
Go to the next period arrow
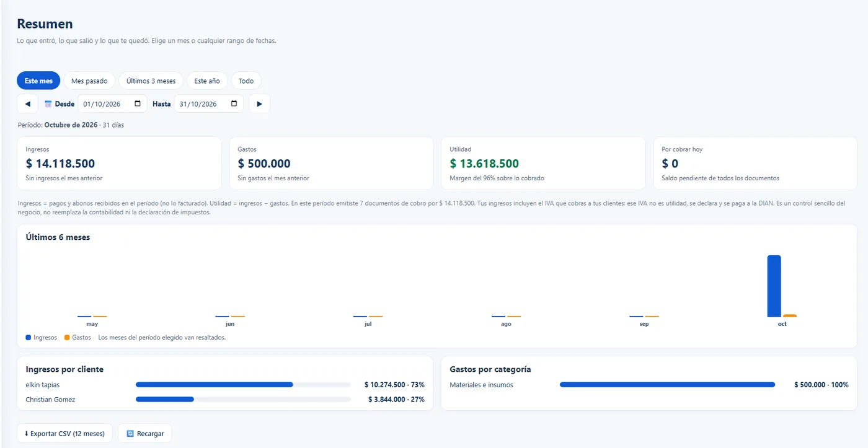pos(259,104)
